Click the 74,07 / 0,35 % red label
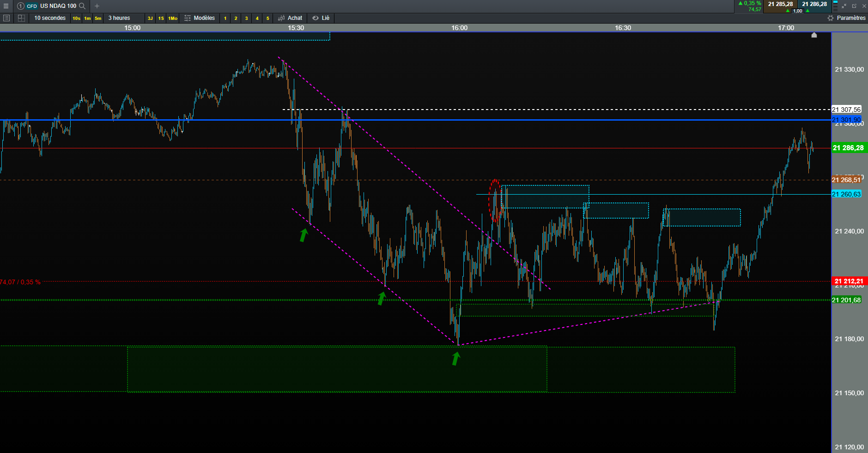The height and width of the screenshot is (453, 868). click(x=20, y=282)
